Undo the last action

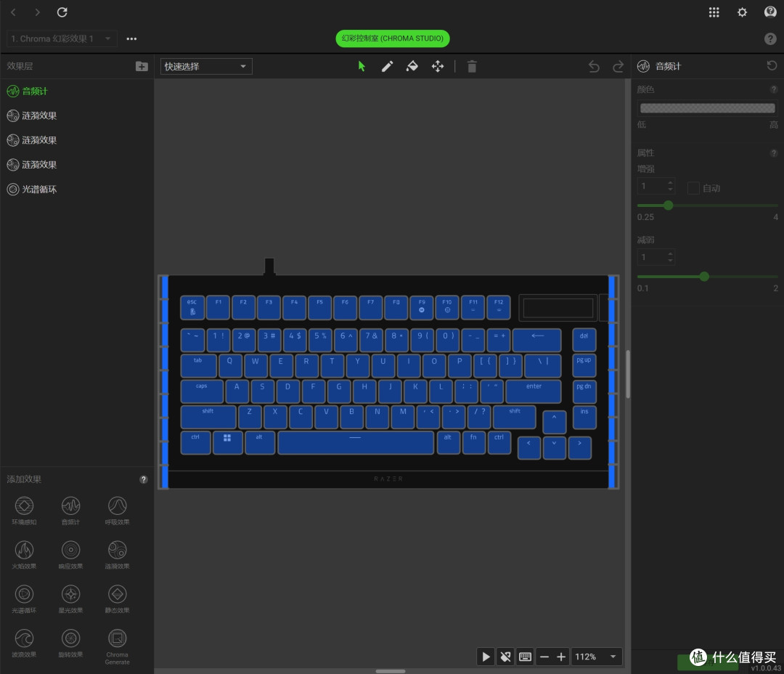click(594, 66)
